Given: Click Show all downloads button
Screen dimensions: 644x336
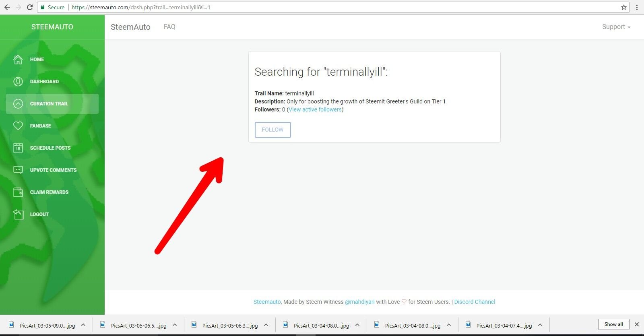Looking at the screenshot, I should 613,324.
